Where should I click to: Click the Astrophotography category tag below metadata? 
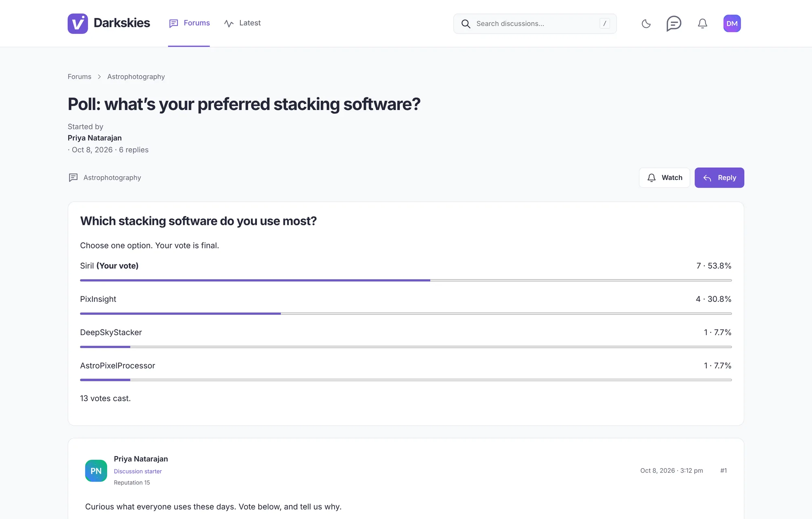[x=105, y=177]
